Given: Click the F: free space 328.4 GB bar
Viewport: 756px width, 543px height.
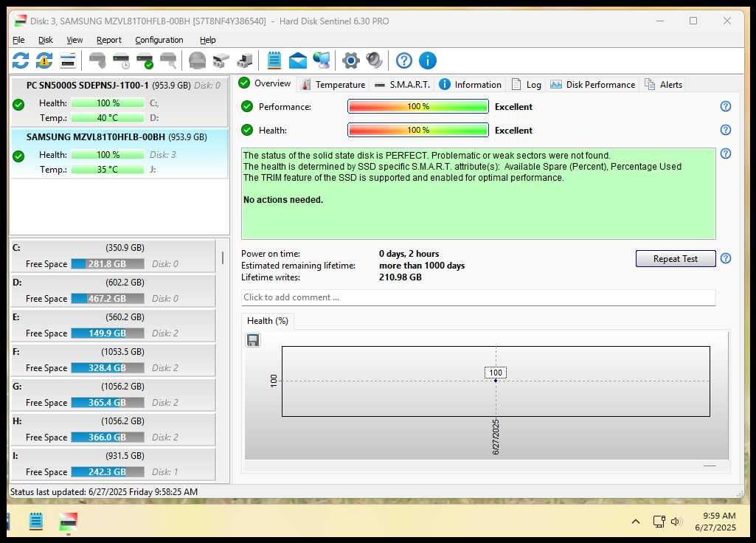Looking at the screenshot, I should [108, 368].
